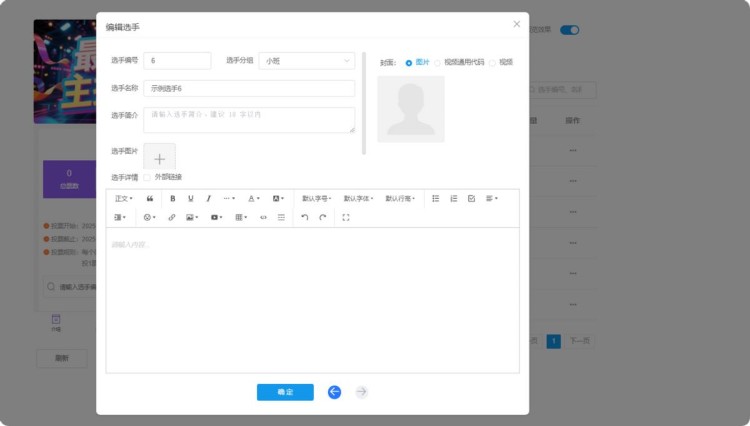This screenshot has height=426, width=750.
Task: Redo the last edit in editor
Action: coord(322,217)
